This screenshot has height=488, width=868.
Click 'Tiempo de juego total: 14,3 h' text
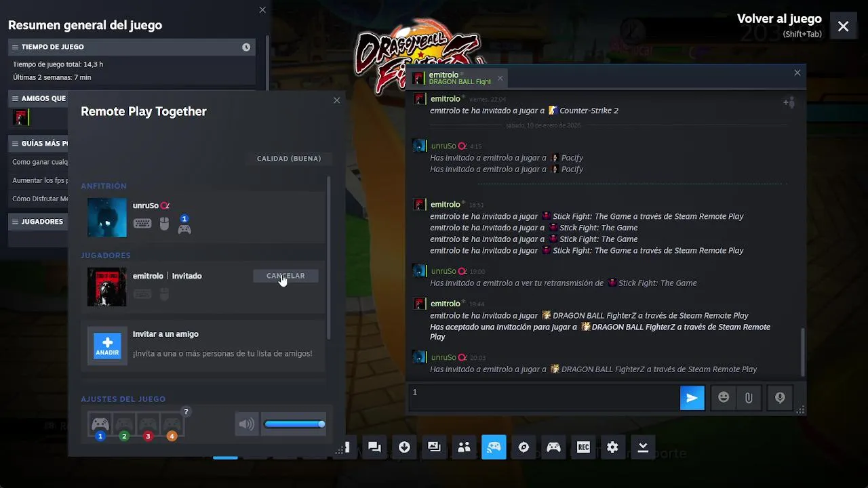[x=58, y=64]
